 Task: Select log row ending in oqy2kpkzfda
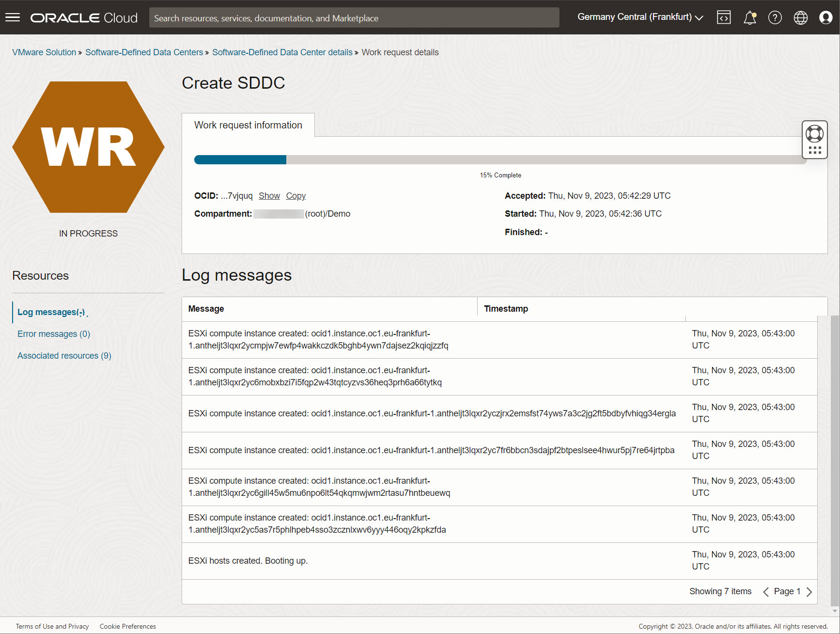tap(499, 524)
